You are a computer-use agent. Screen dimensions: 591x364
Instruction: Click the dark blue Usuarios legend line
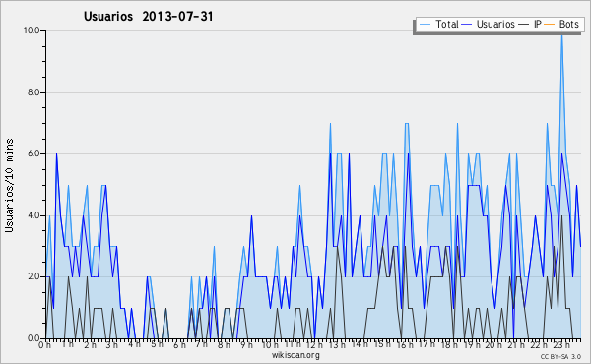[x=467, y=25]
